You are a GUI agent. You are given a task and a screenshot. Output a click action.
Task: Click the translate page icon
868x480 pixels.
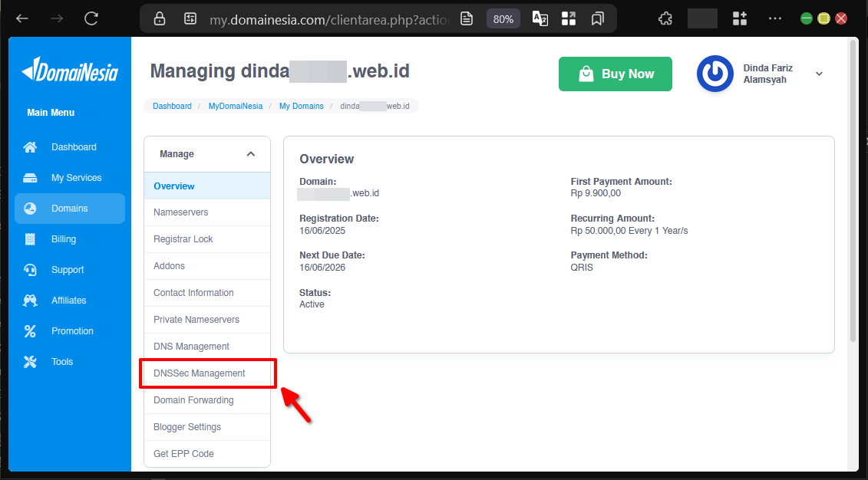(540, 19)
